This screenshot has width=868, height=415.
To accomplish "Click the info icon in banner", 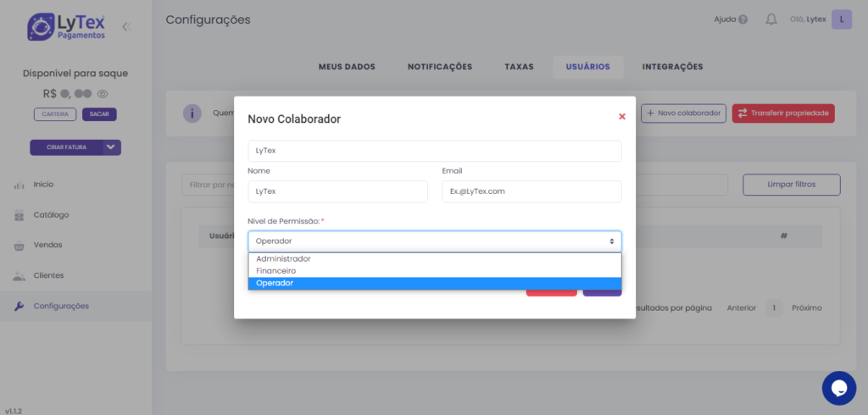I will click(192, 113).
